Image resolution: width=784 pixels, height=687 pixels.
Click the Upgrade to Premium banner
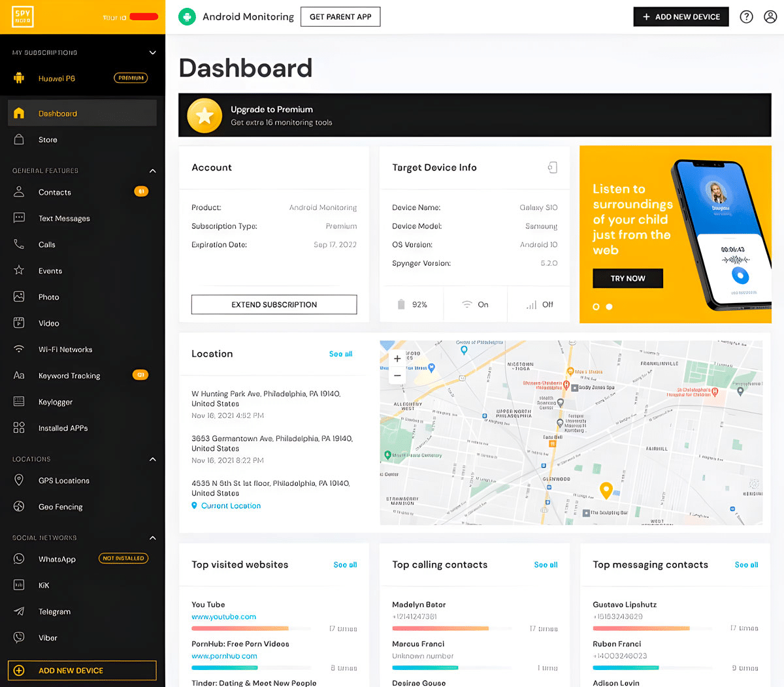click(475, 115)
